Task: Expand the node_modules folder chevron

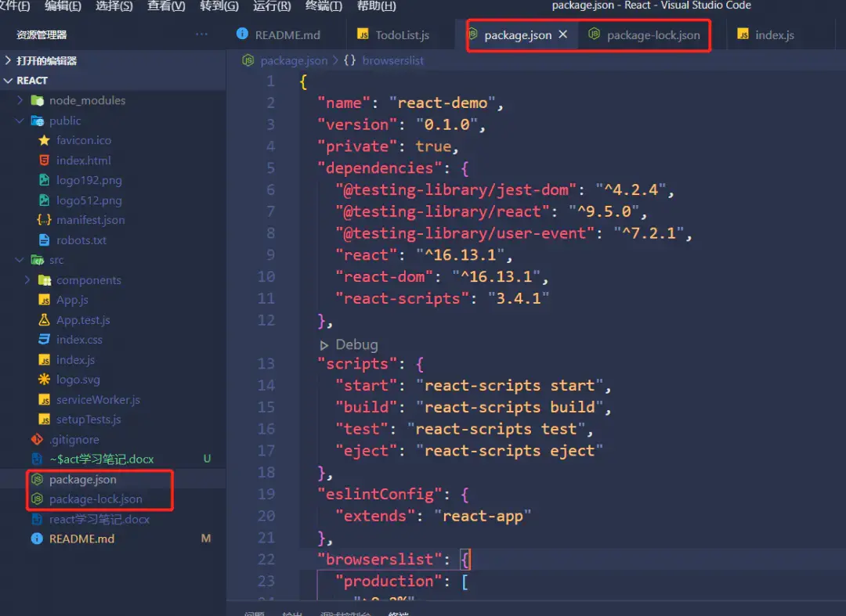Action: [20, 100]
